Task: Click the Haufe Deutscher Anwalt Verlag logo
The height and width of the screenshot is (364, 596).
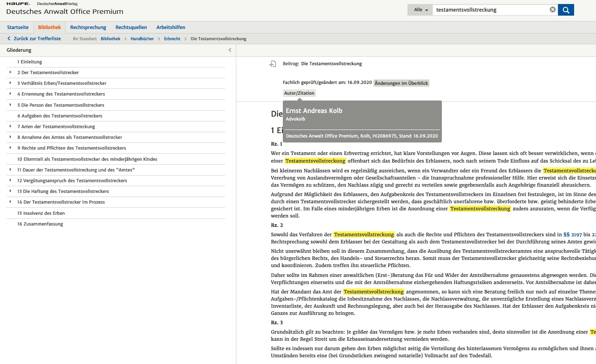Action: coord(42,4)
